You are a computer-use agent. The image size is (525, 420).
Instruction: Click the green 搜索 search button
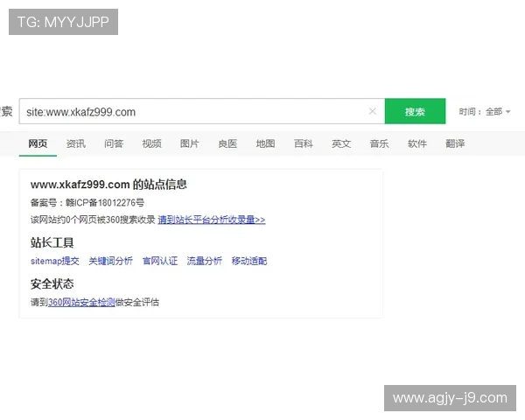tap(415, 111)
